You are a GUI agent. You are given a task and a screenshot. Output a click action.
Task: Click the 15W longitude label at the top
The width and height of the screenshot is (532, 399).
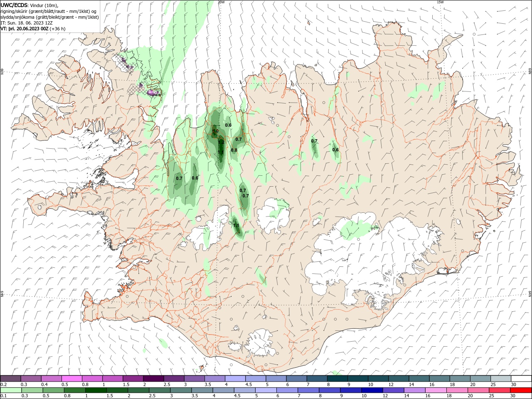[440, 2]
